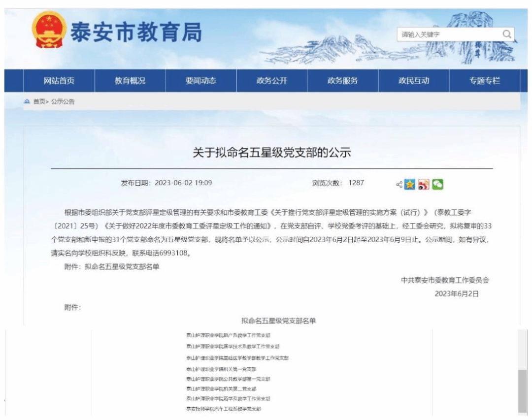Screen dimensions: 532x420
Task: Click the 公示公告 breadcrumb link
Action: [63, 102]
